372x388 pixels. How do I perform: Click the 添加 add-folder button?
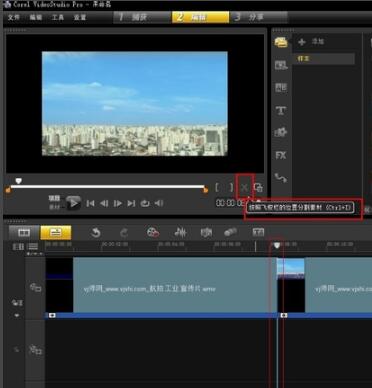click(x=311, y=42)
